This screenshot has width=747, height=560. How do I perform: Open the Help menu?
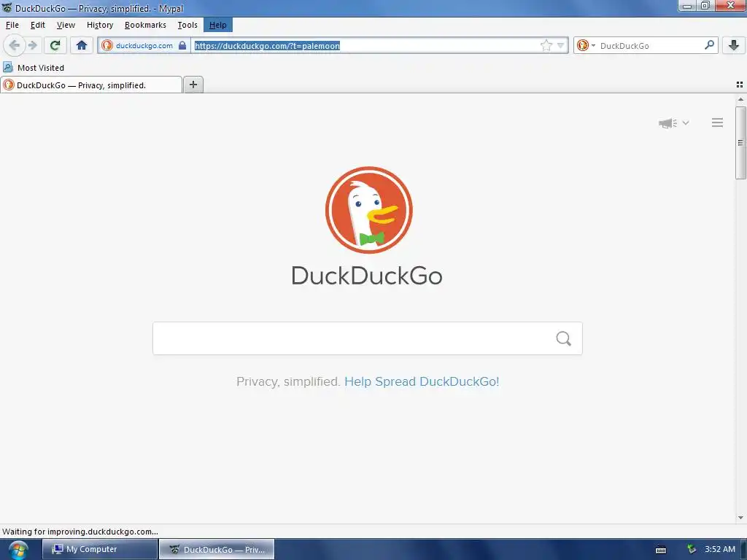tap(217, 25)
